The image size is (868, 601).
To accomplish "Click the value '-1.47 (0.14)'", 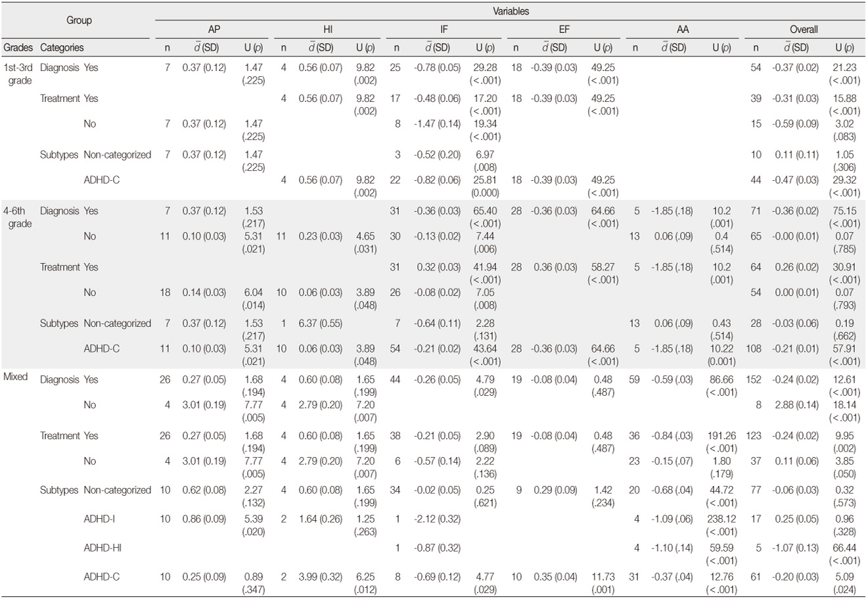I will pyautogui.click(x=438, y=124).
